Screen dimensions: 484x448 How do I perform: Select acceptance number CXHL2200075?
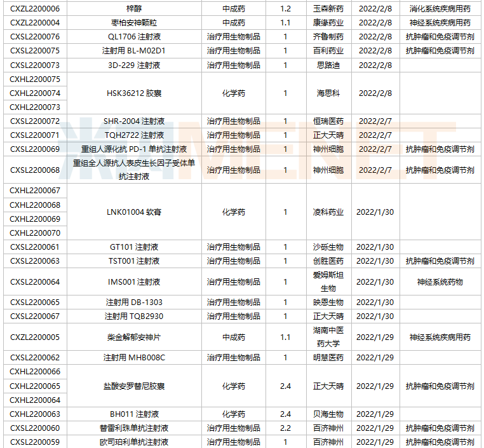(35, 79)
